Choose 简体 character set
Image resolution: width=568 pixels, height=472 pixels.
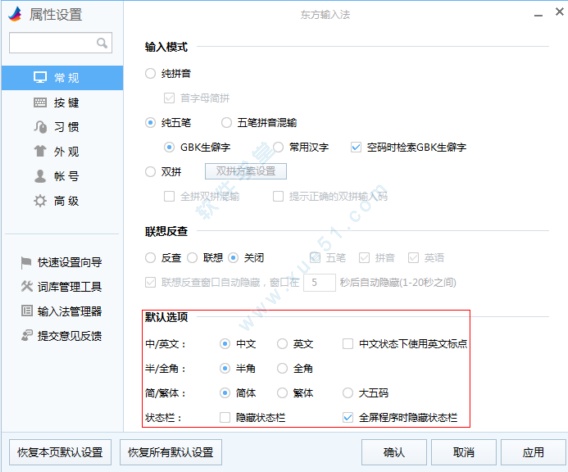[x=225, y=393]
